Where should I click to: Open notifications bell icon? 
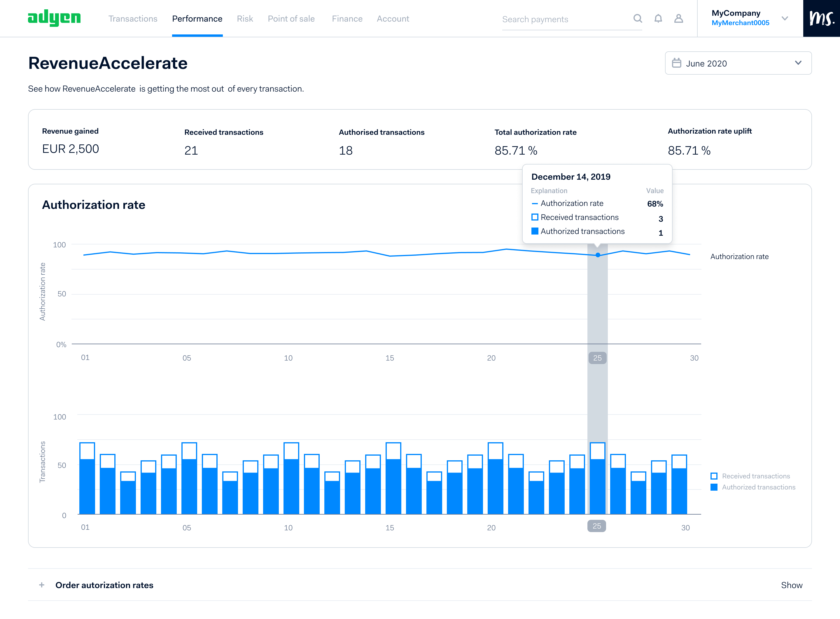click(658, 18)
